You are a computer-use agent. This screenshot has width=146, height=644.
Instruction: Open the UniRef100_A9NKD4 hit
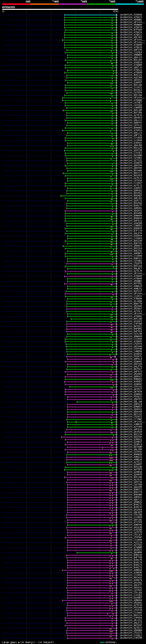tap(131, 600)
